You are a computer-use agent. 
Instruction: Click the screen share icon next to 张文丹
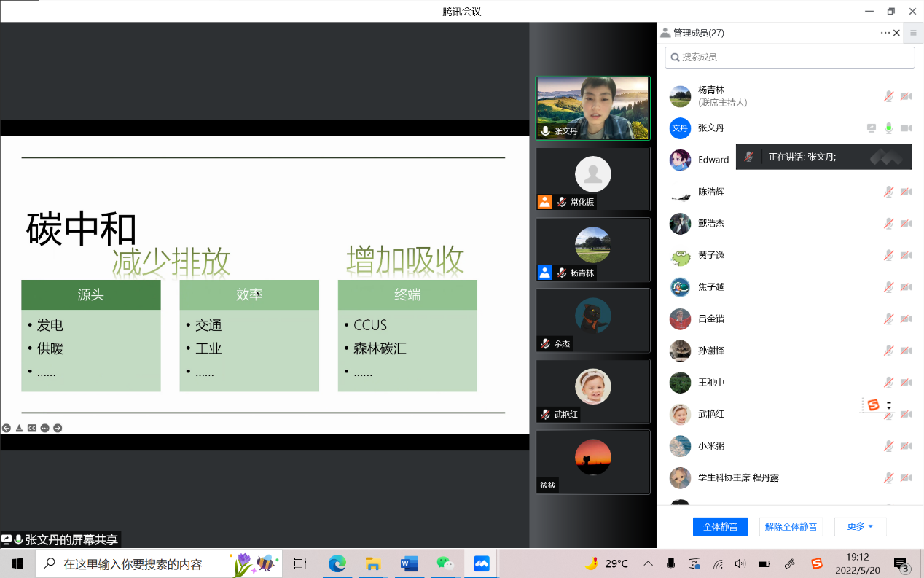pyautogui.click(x=872, y=128)
